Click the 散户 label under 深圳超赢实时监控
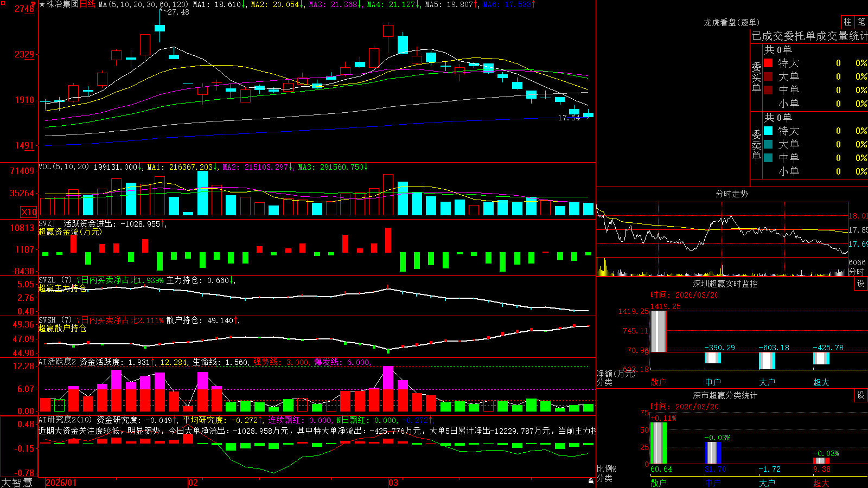 point(659,382)
